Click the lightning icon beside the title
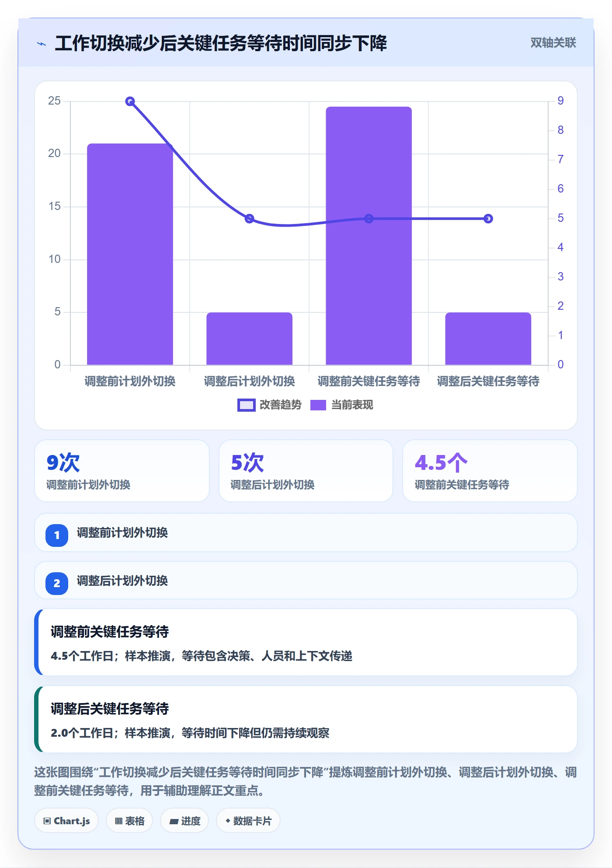The image size is (612, 868). coord(42,44)
